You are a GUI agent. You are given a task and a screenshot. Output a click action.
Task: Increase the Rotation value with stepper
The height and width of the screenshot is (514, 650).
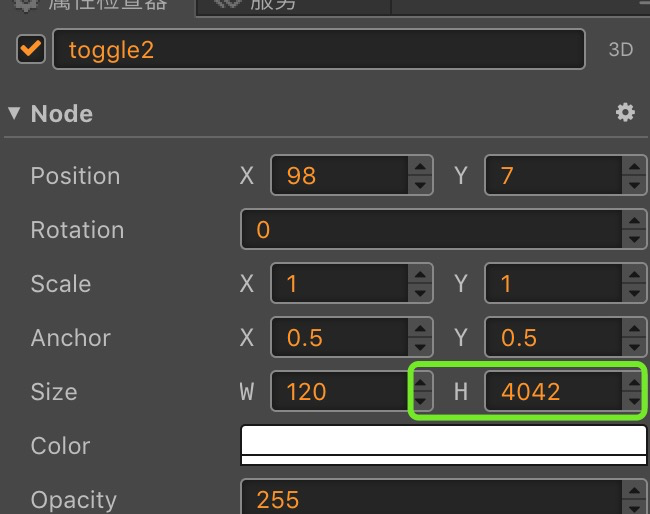click(634, 222)
